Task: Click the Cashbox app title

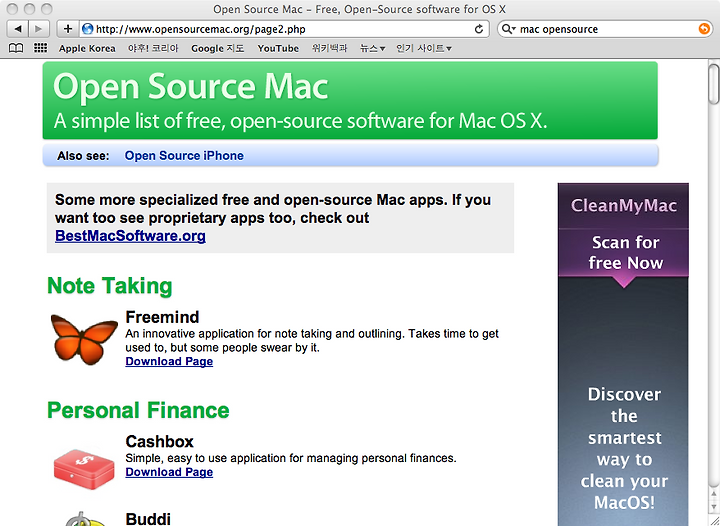Action: point(159,441)
